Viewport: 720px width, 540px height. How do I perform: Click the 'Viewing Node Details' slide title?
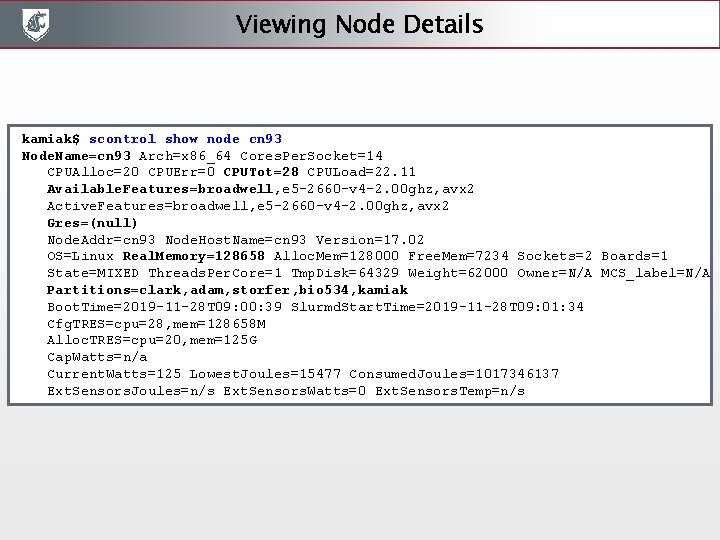(x=359, y=24)
